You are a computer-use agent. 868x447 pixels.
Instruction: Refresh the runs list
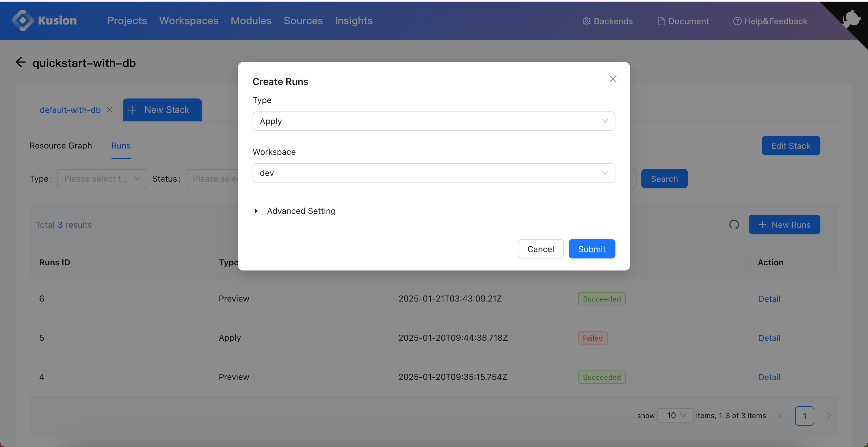pyautogui.click(x=734, y=224)
